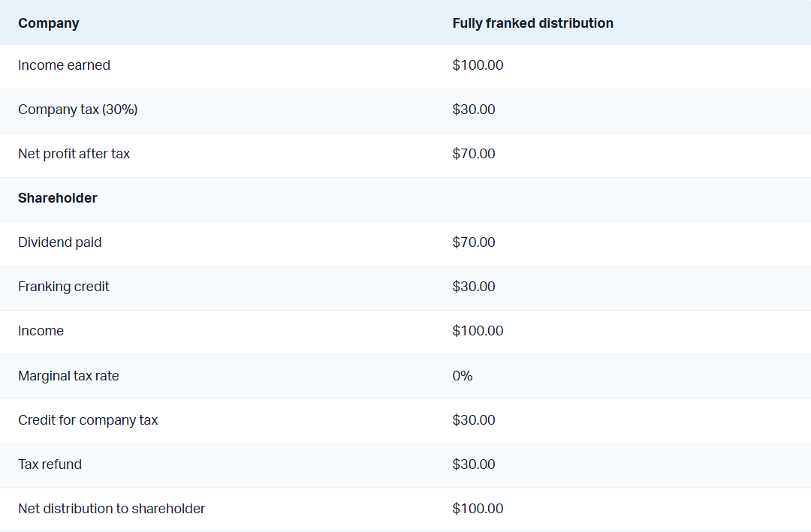Click the "Income earned" row label
811x532 pixels.
pos(64,65)
